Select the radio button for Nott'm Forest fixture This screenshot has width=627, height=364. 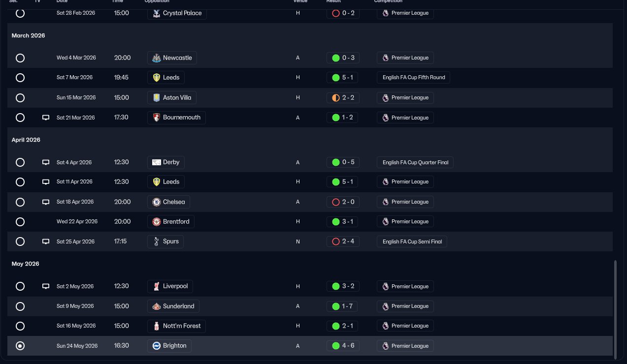click(20, 326)
